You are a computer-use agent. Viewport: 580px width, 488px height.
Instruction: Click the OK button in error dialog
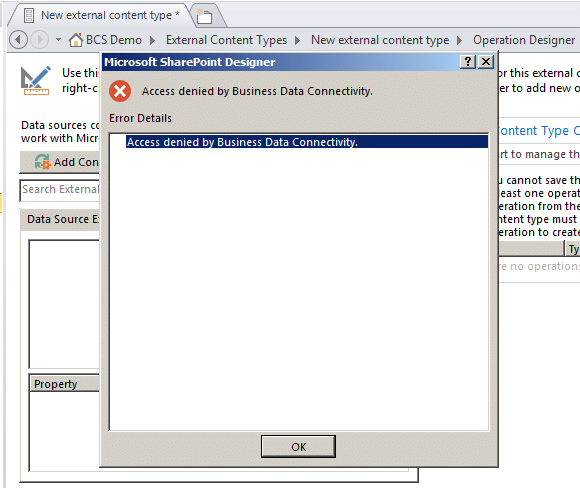298,447
